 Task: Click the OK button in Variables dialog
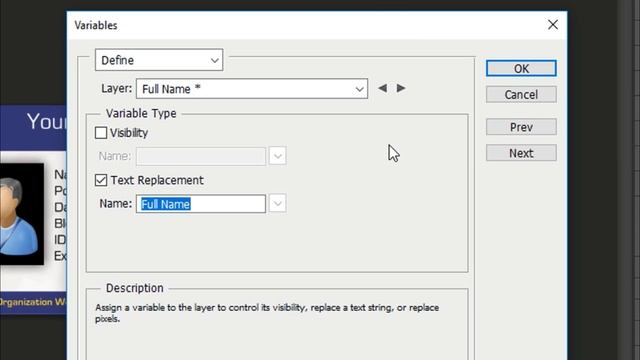pos(521,68)
